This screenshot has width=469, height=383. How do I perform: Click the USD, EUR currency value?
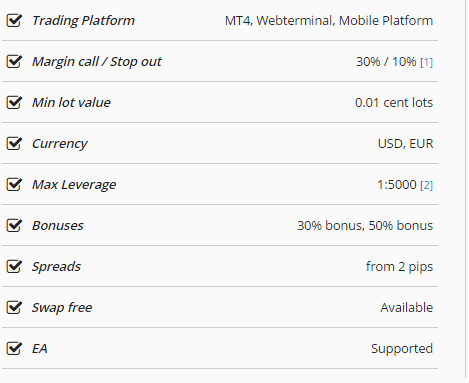[405, 144]
